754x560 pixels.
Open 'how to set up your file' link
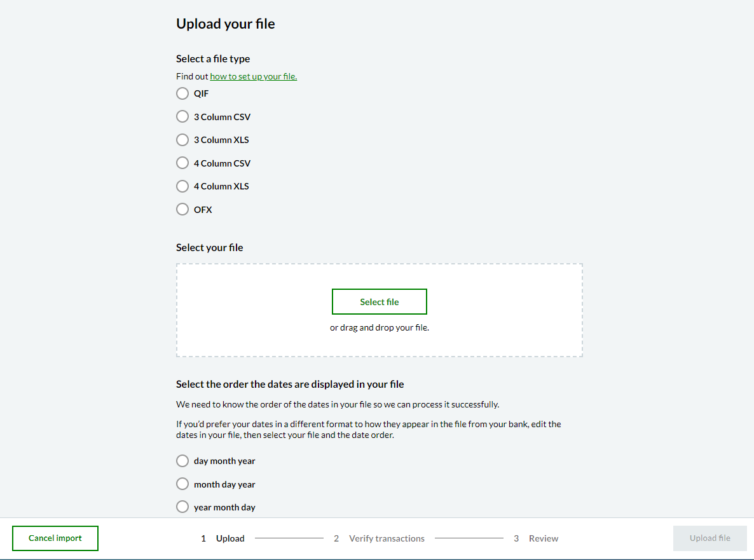click(x=253, y=77)
